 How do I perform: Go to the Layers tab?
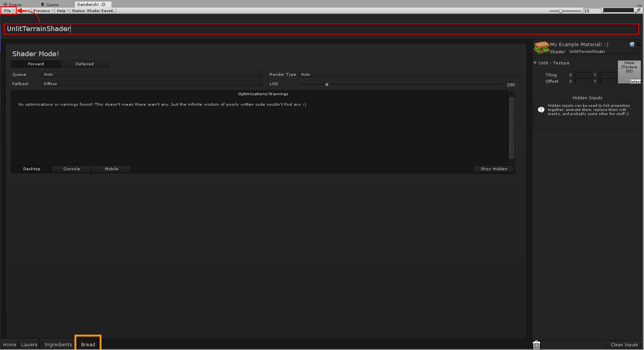(29, 345)
